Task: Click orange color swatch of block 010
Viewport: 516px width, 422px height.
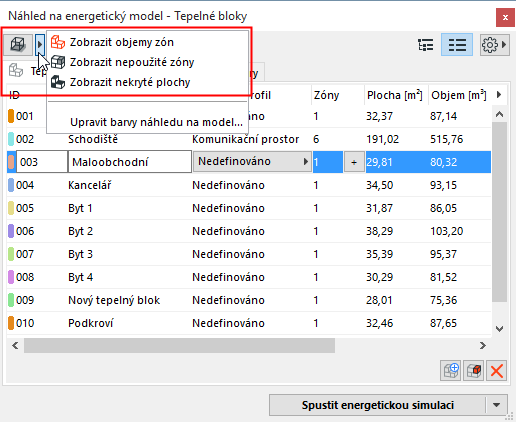Action: 11,323
